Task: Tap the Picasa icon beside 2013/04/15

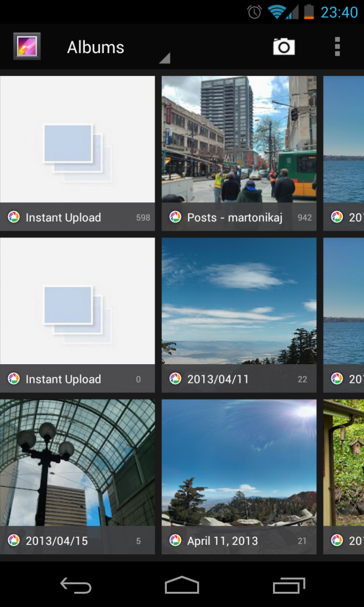Action: (x=14, y=541)
